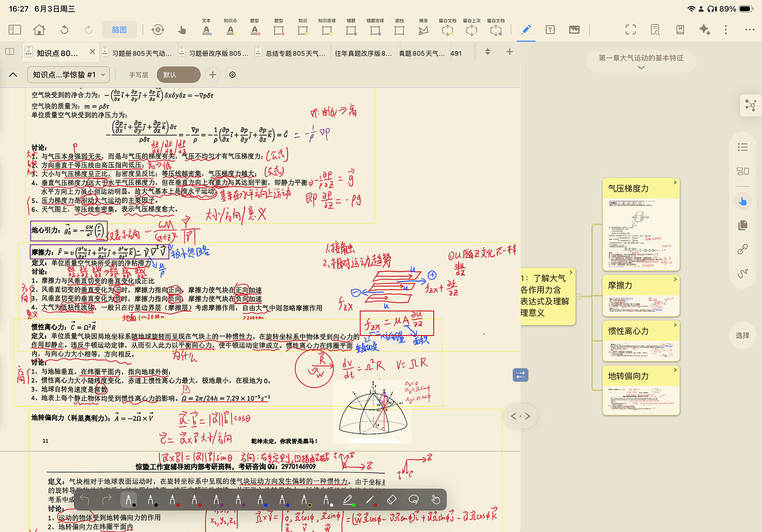This screenshot has height=532, width=762.
Task: Collapse the panel with the up chevron
Action: point(13,75)
